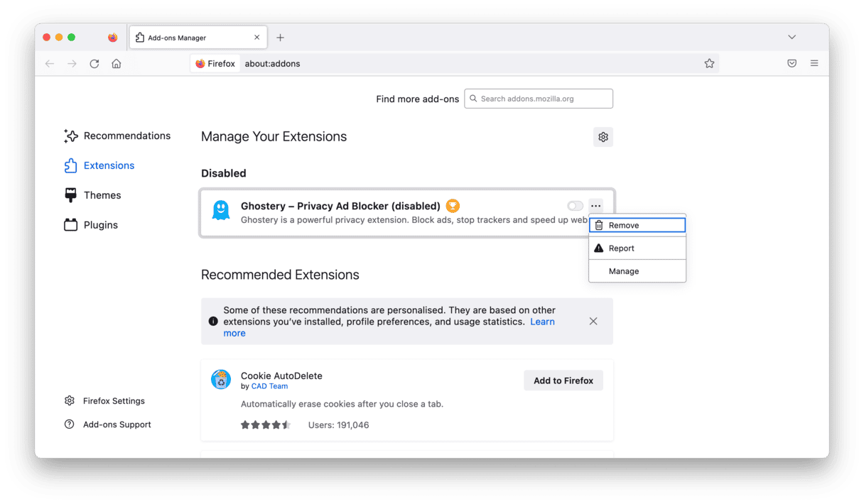Screen dimensions: 864x504
Task: Click the Firefox identity badge in the address bar
Action: click(x=215, y=64)
